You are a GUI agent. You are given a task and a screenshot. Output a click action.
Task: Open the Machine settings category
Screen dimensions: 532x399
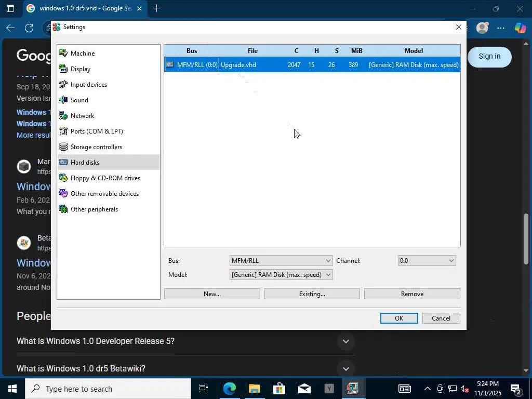(83, 54)
